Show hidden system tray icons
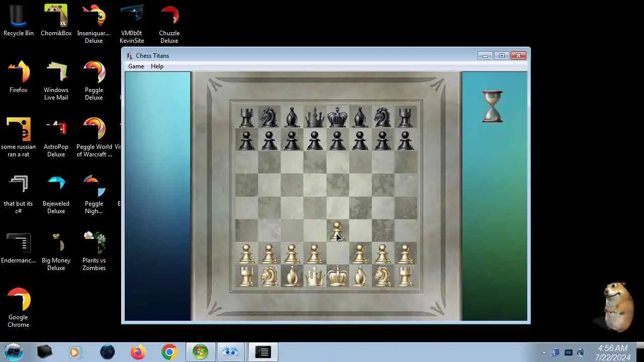The height and width of the screenshot is (362, 644). pyautogui.click(x=544, y=352)
